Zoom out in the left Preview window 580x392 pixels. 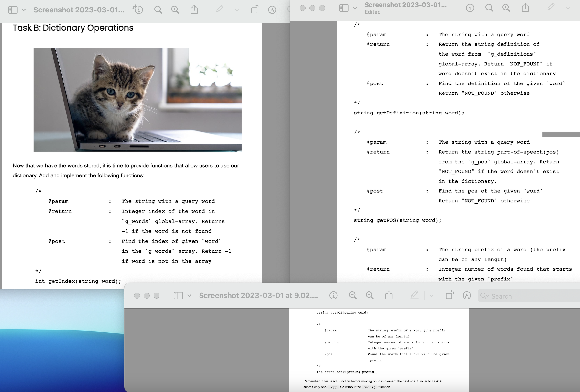coord(158,10)
